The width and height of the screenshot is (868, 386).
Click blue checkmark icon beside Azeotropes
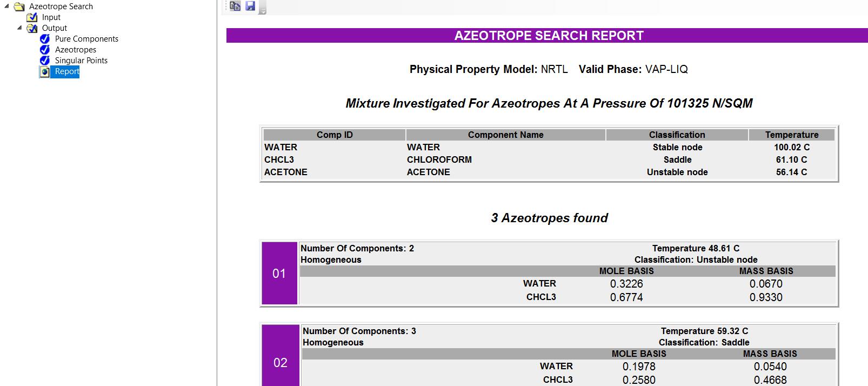coord(45,50)
